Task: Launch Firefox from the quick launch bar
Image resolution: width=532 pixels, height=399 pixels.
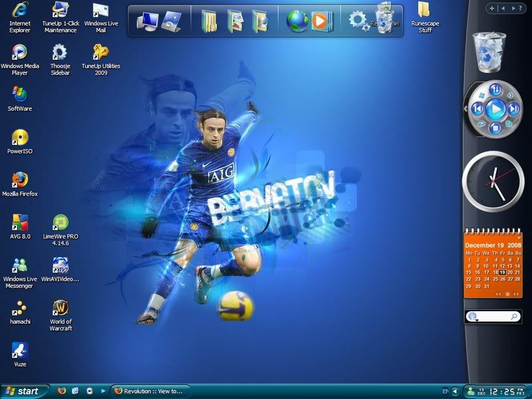Action: 62,391
